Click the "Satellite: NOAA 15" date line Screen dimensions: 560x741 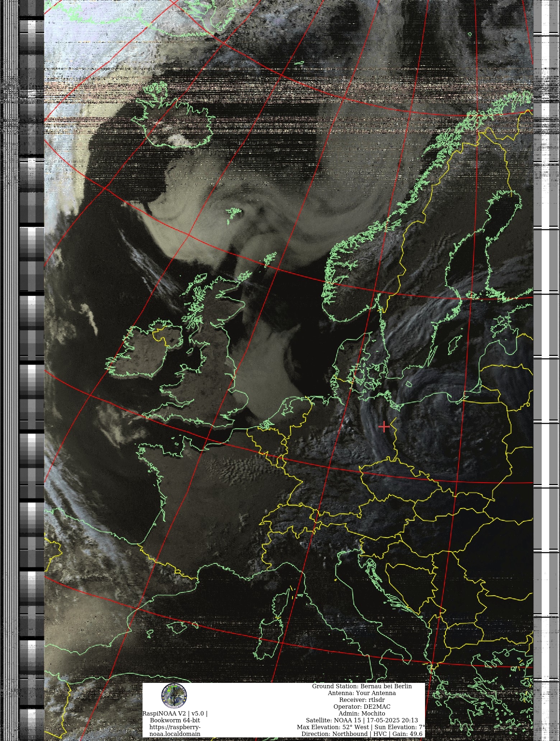click(x=362, y=720)
